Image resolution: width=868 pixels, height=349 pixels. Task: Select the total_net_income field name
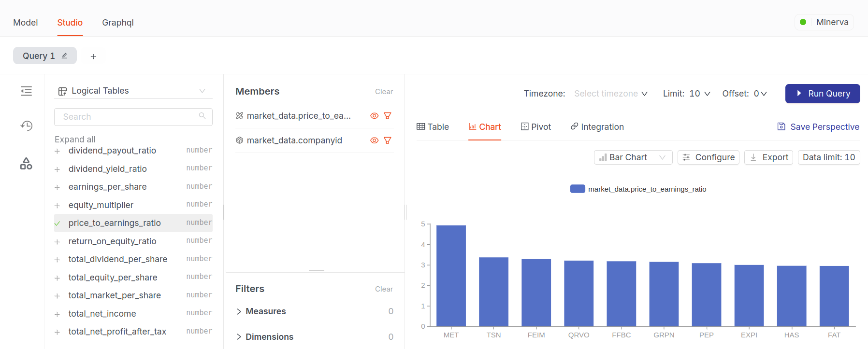[102, 314]
